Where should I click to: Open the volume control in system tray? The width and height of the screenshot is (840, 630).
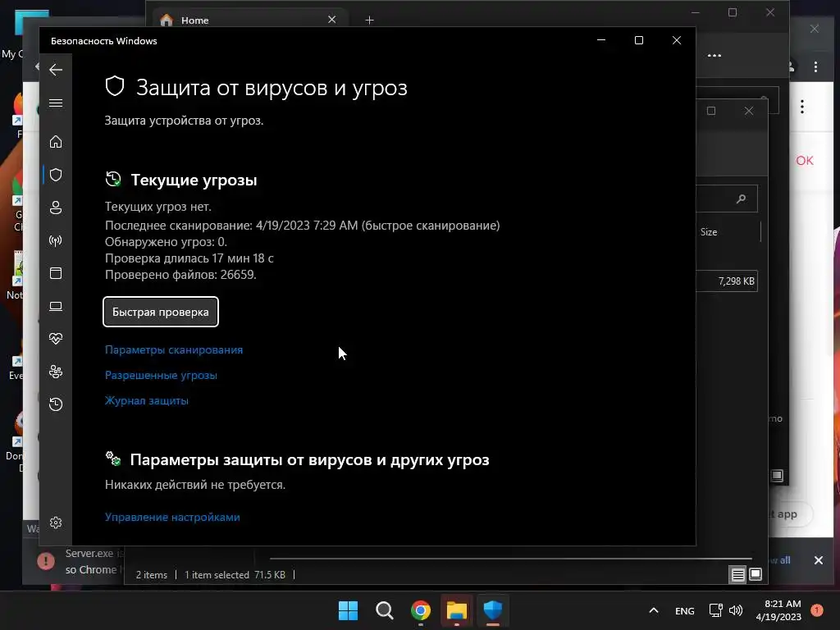click(736, 610)
